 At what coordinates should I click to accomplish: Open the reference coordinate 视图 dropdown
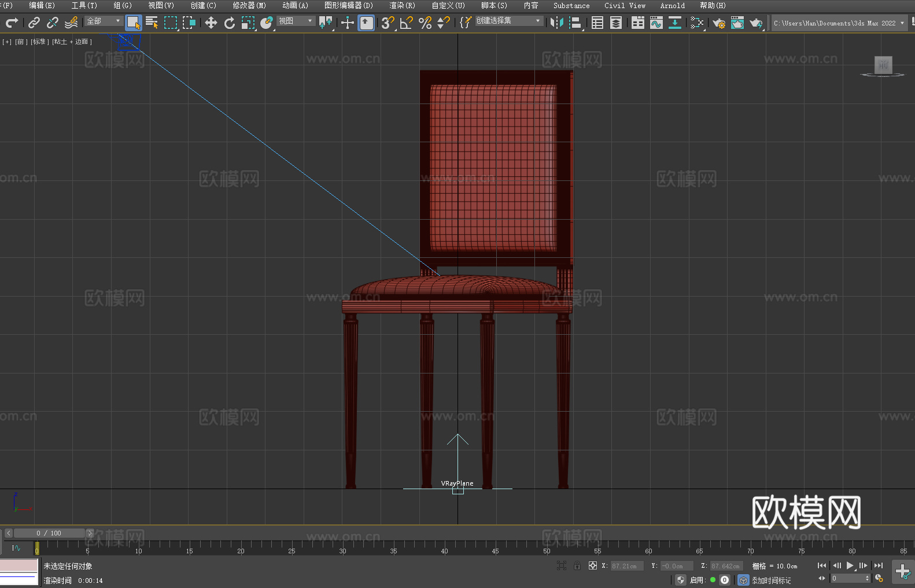pos(296,21)
